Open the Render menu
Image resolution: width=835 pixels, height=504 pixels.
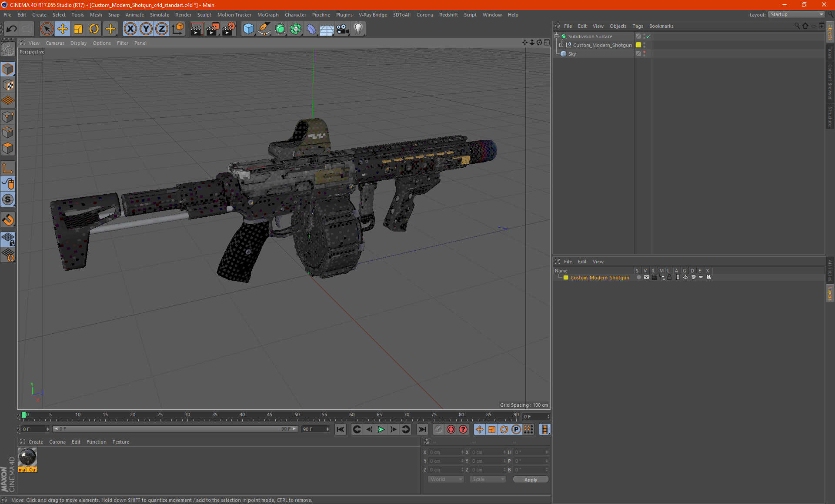pyautogui.click(x=183, y=15)
